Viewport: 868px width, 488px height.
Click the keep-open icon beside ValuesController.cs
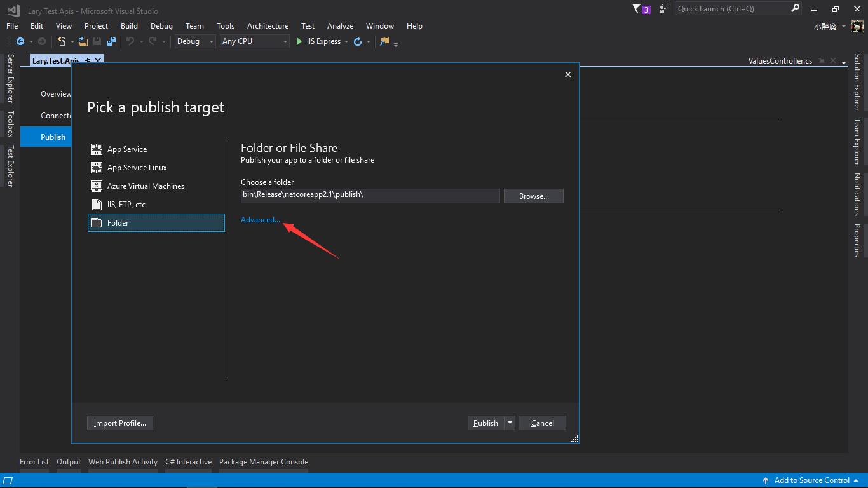tap(822, 61)
